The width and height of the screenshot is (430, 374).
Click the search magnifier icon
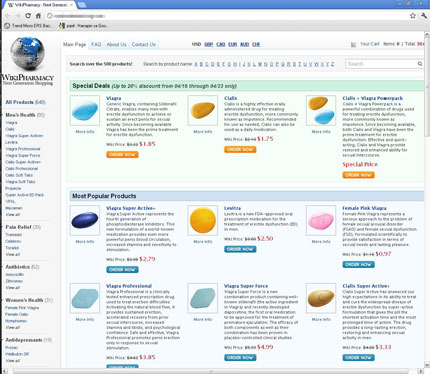point(420,64)
